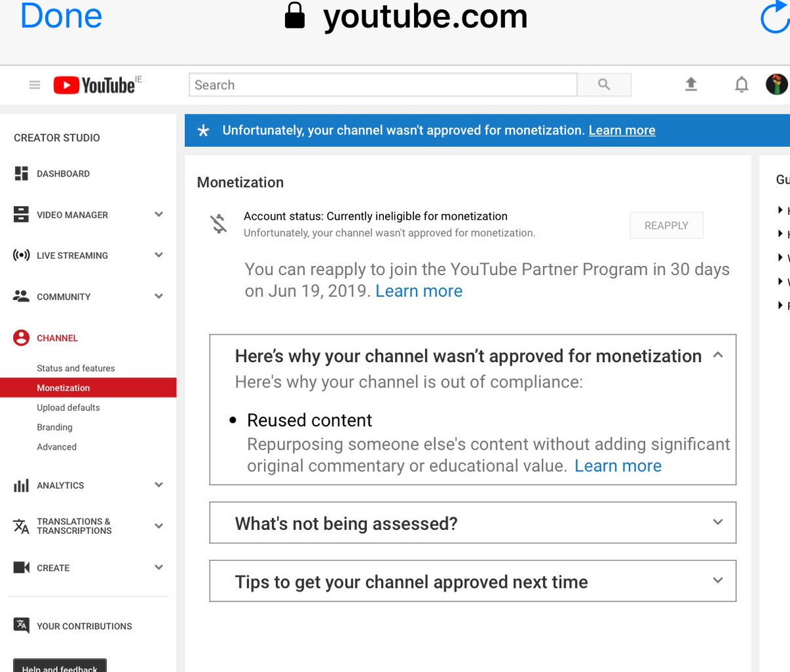Click the "Reused content" bullet text
Viewport: 790px width, 672px height.
pos(309,420)
